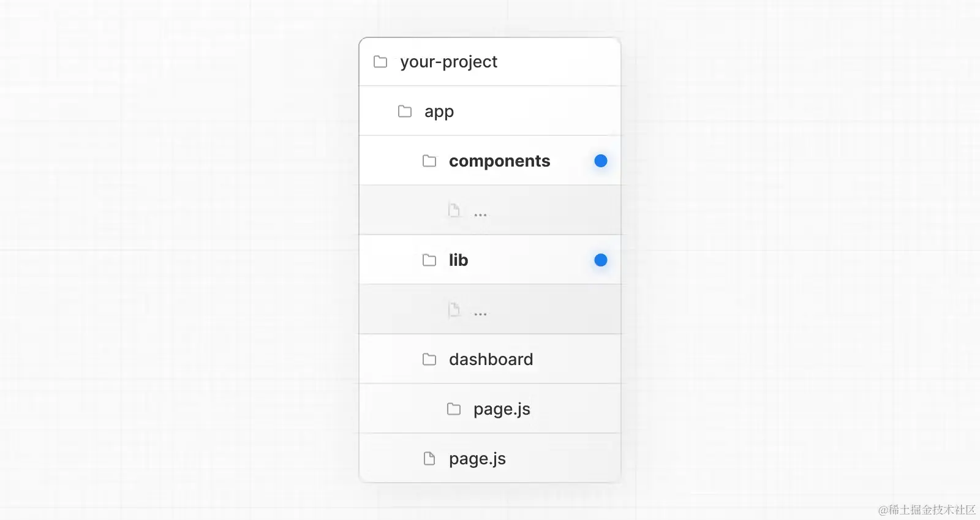
Task: Click the folder icon beside nested page.js
Action: [x=454, y=409]
